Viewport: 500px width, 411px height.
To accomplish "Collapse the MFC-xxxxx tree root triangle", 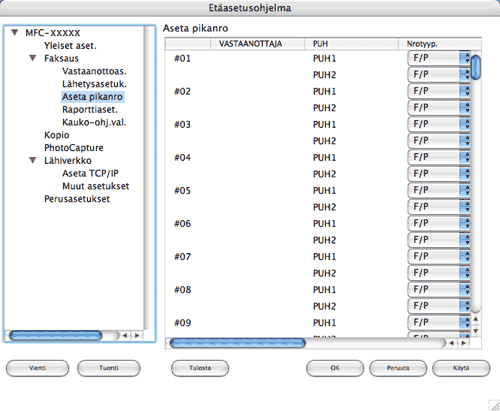I will pos(14,33).
